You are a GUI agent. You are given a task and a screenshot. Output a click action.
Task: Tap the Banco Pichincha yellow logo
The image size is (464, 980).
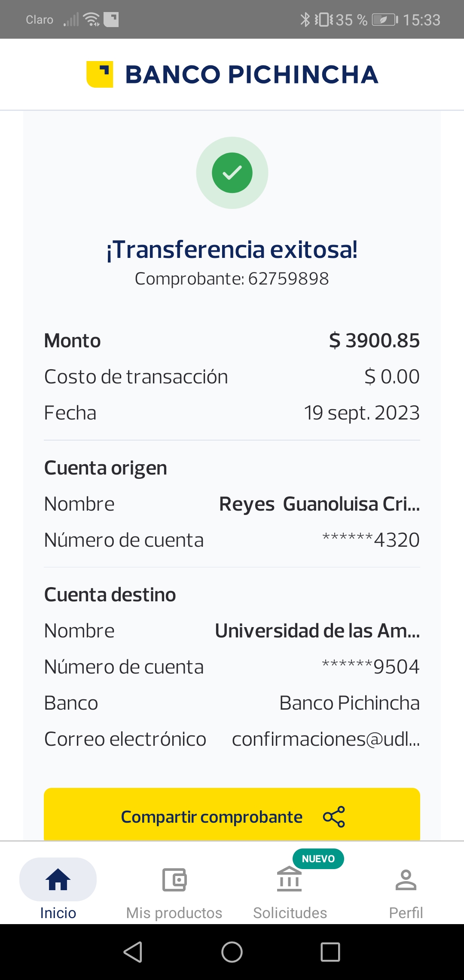(x=100, y=74)
